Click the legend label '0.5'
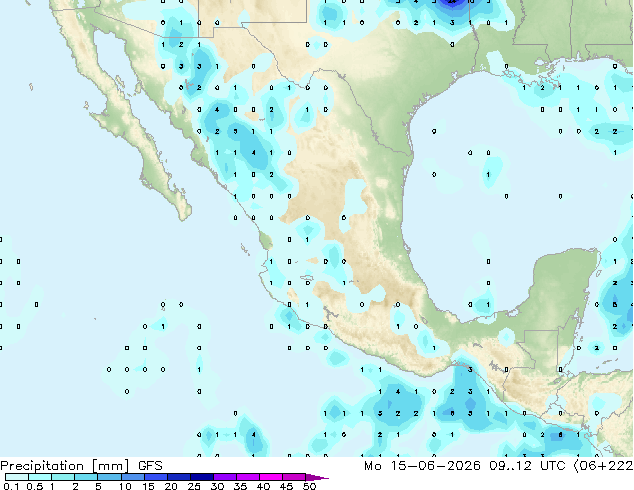The image size is (634, 490). [35, 486]
